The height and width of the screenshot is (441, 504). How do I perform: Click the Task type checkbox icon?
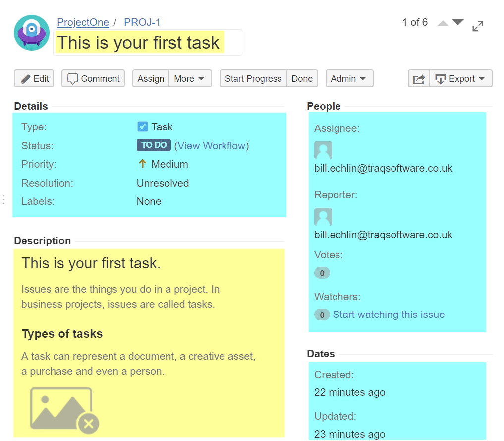(x=143, y=127)
